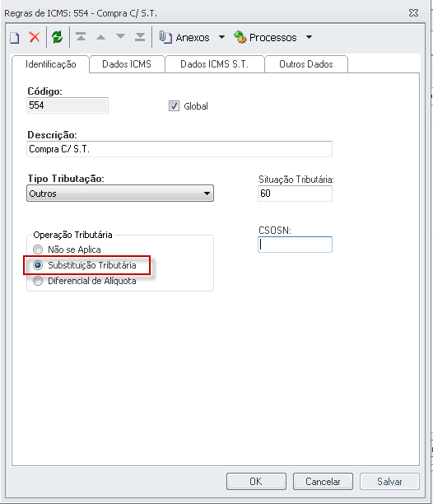Expand the Processos dropdown arrow
The width and height of the screenshot is (433, 504).
pyautogui.click(x=309, y=37)
